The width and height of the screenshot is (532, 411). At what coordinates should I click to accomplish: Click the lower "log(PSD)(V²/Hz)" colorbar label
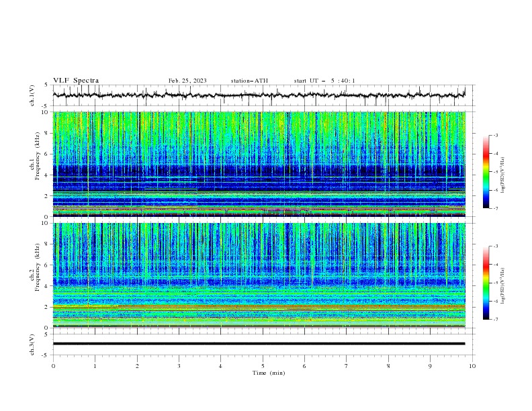click(x=503, y=286)
